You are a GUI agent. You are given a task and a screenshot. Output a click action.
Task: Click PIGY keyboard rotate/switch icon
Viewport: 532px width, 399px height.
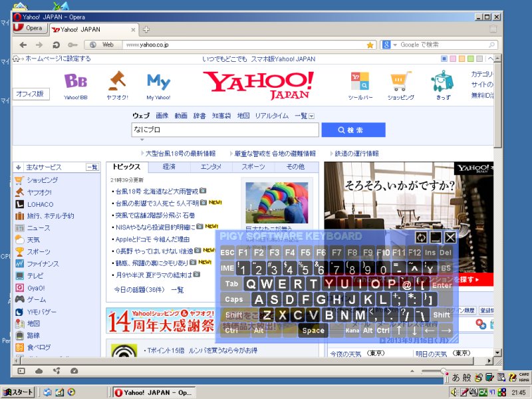click(421, 237)
